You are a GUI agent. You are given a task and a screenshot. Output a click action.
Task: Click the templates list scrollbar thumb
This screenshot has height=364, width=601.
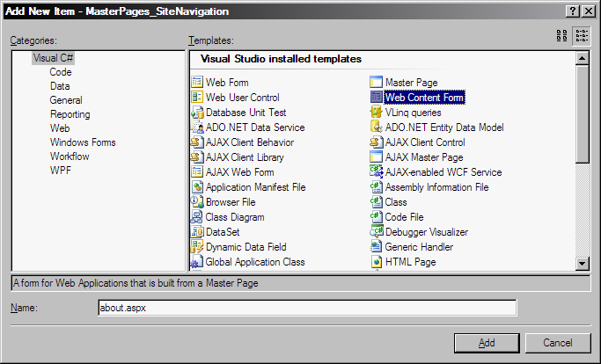(582, 113)
